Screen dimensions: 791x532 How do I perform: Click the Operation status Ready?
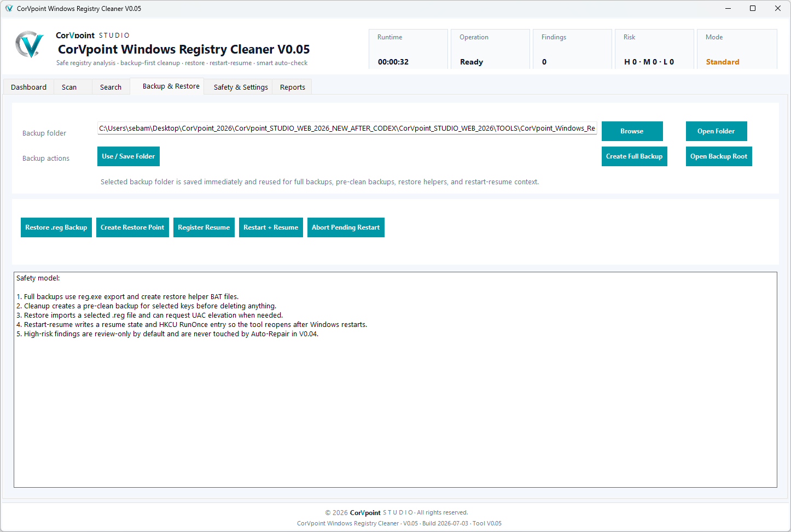pos(472,62)
